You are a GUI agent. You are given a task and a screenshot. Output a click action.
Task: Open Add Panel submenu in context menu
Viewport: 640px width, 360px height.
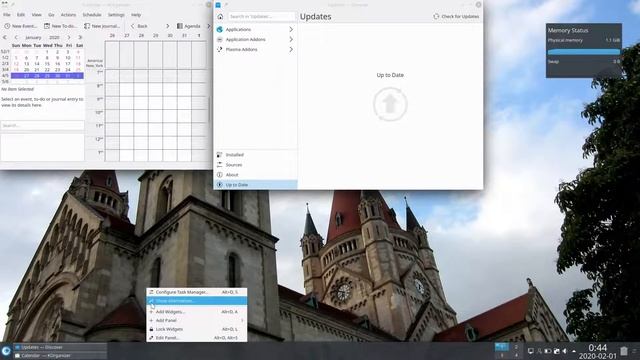[197, 320]
